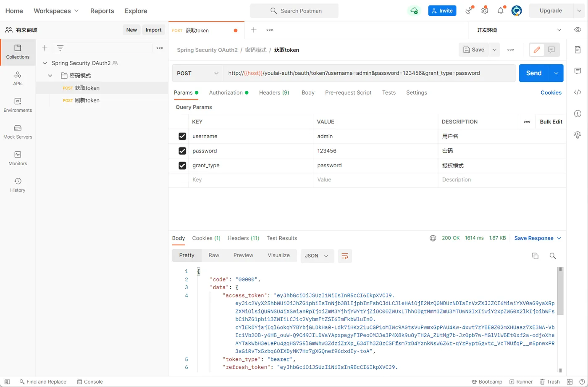The image size is (588, 387).
Task: Search within the response body
Action: coord(553,256)
